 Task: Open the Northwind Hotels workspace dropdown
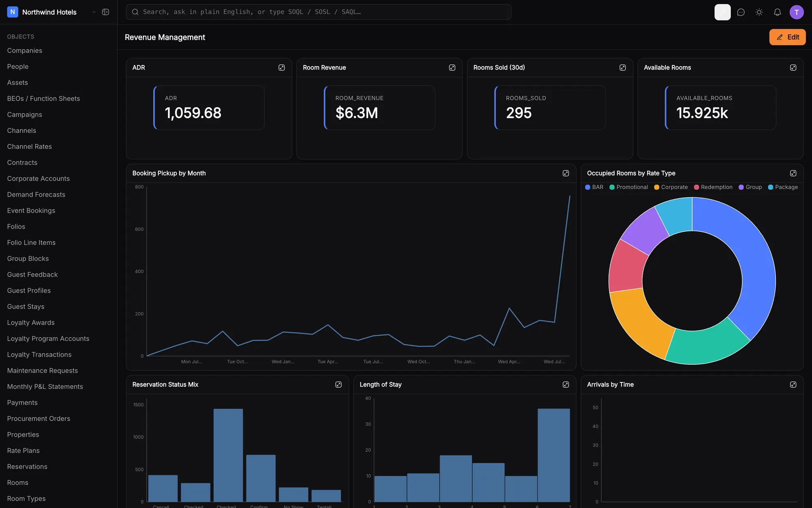click(x=94, y=12)
